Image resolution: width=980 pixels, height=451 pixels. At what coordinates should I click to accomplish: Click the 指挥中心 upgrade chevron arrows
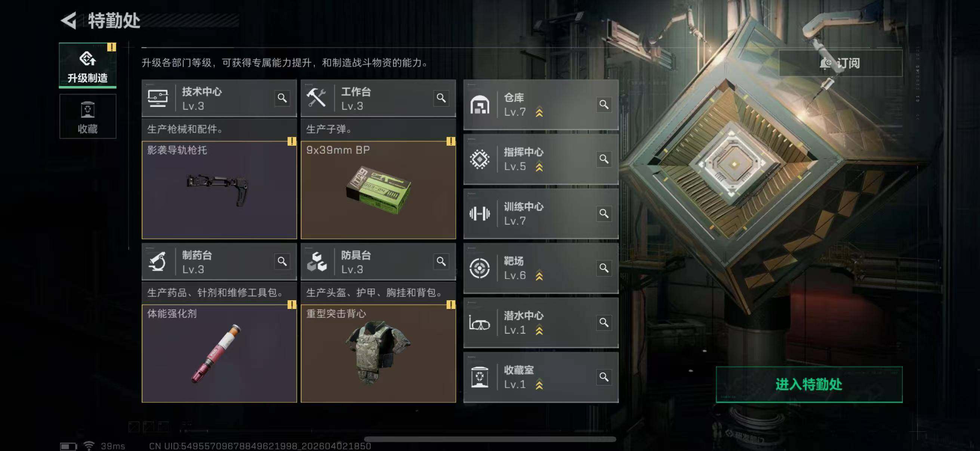(539, 167)
